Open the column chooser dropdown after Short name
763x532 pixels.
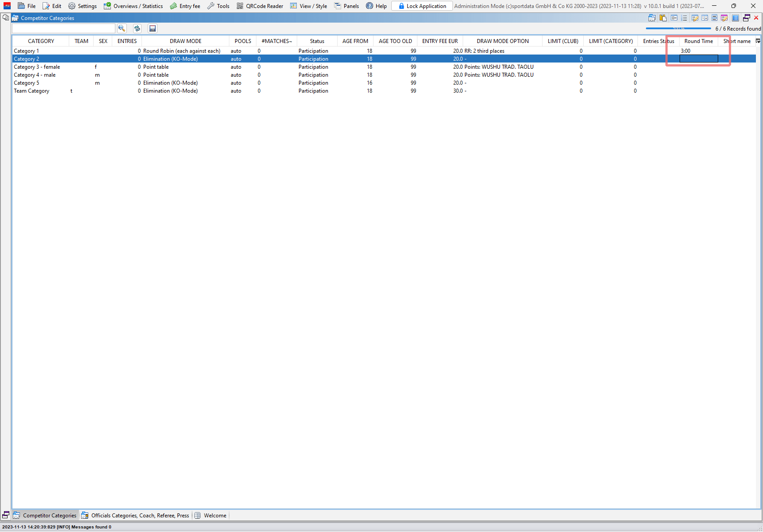[758, 41]
